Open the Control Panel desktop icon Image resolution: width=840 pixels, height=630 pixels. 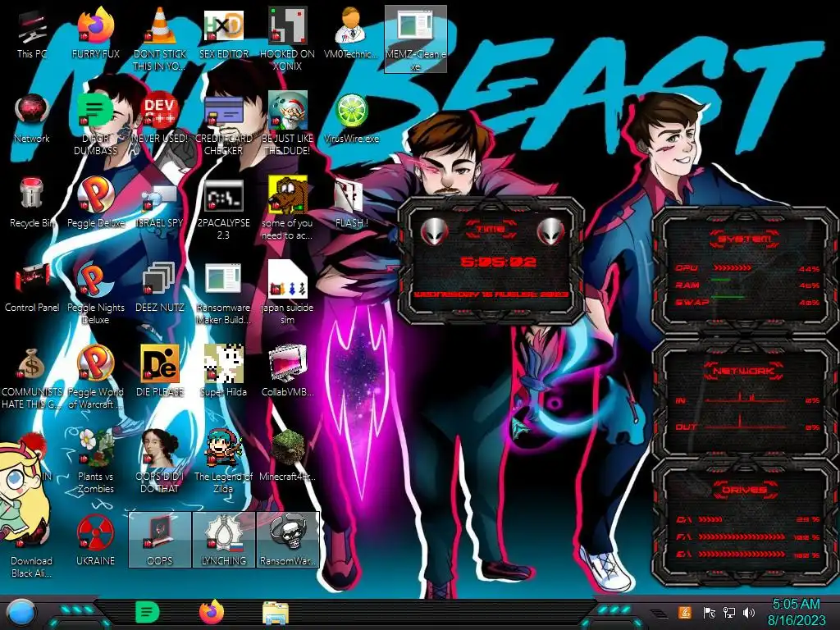tap(32, 288)
